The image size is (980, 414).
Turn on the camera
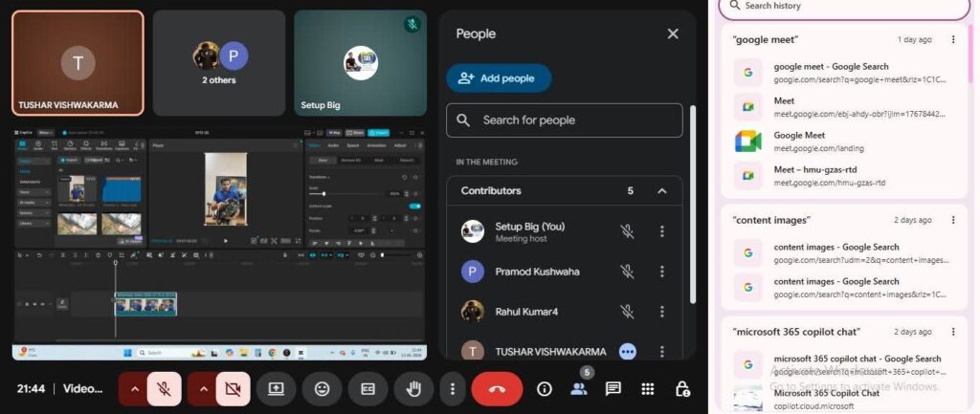(233, 389)
